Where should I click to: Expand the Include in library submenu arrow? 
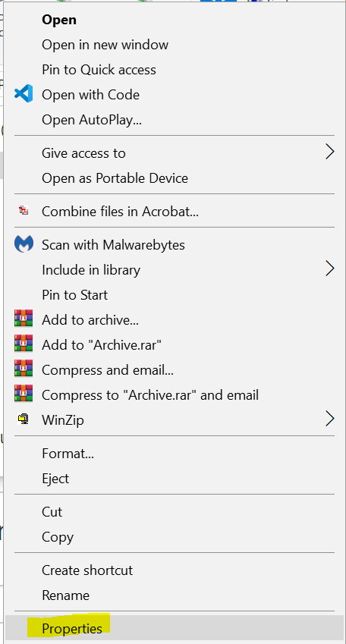point(330,269)
